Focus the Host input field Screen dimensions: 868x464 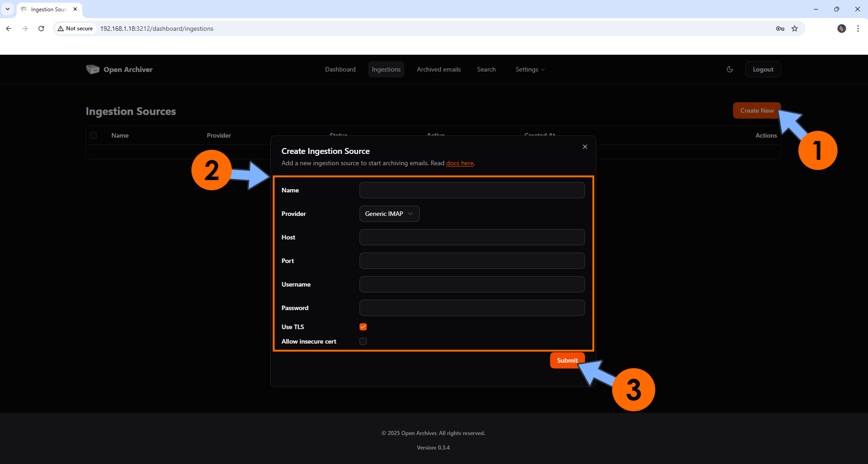pyautogui.click(x=472, y=237)
